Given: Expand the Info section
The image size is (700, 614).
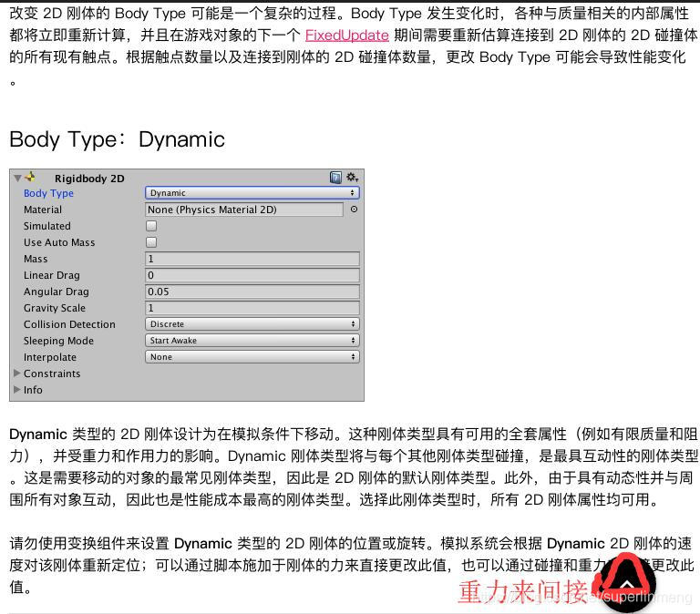Looking at the screenshot, I should click(x=17, y=390).
